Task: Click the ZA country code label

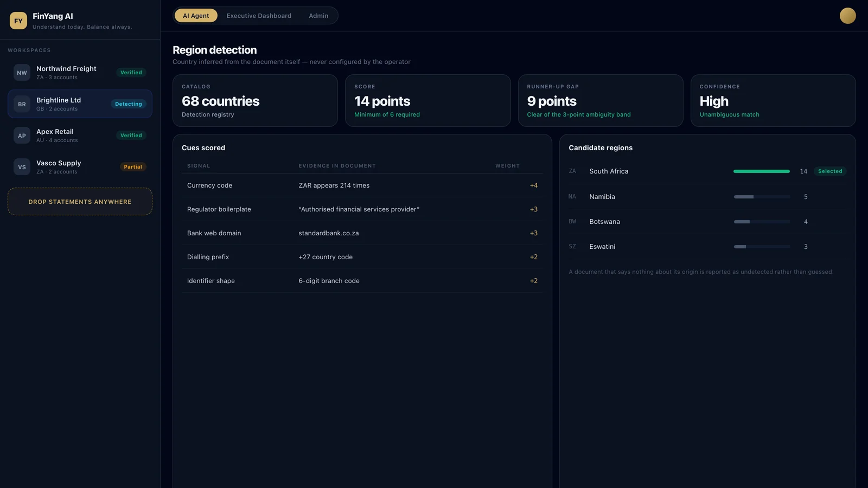Action: pyautogui.click(x=572, y=171)
